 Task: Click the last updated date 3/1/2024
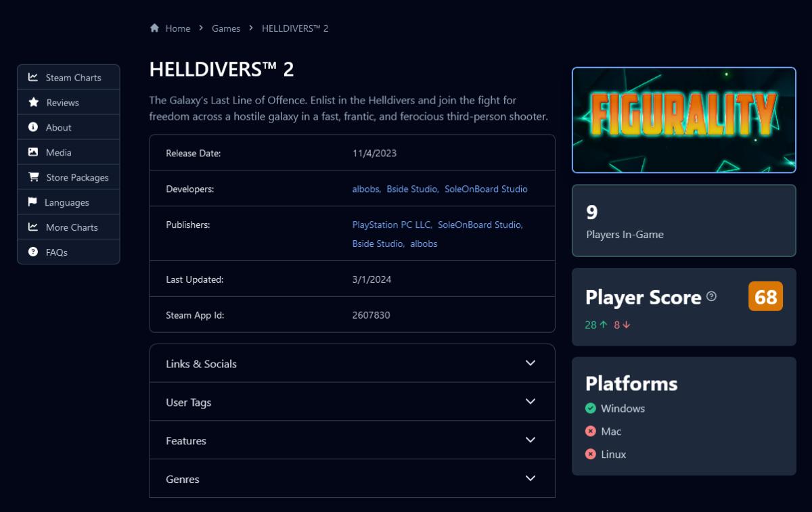(x=372, y=279)
